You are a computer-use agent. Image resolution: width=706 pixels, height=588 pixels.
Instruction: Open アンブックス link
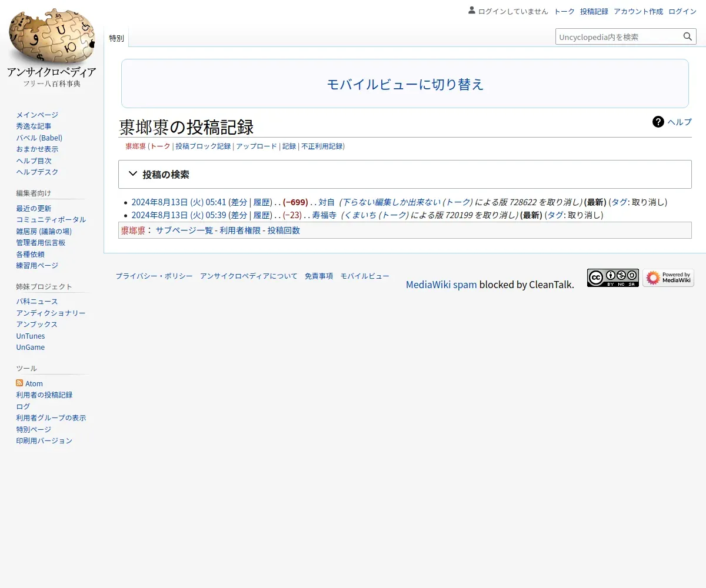pyautogui.click(x=36, y=324)
